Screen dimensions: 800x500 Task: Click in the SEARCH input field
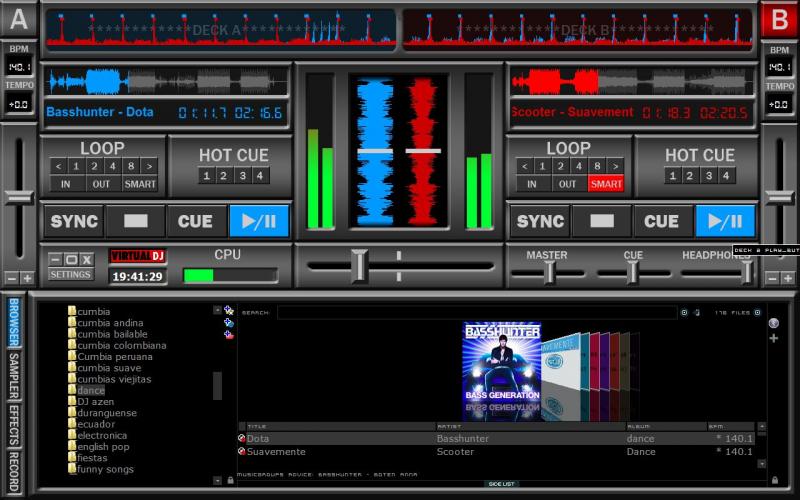pyautogui.click(x=477, y=313)
